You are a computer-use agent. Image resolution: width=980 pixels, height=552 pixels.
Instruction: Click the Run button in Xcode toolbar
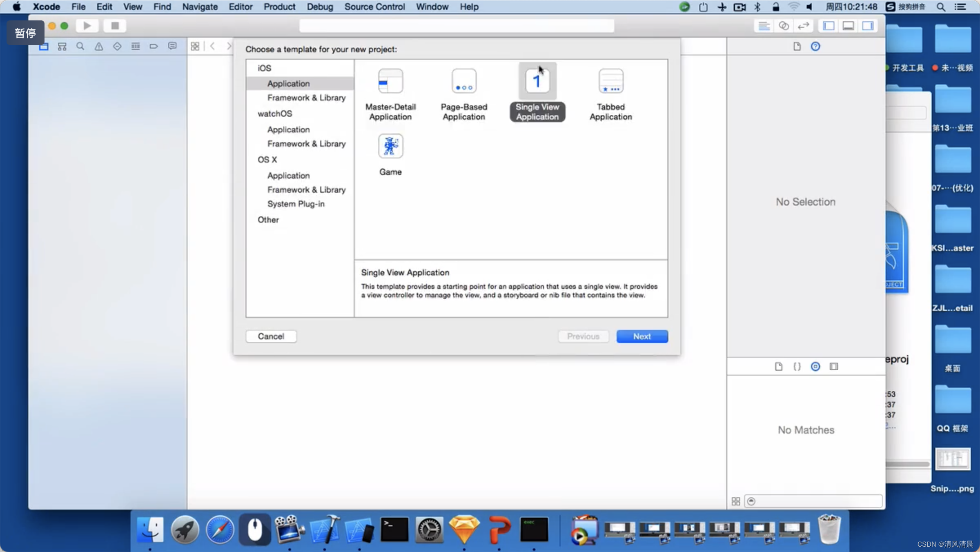point(87,26)
